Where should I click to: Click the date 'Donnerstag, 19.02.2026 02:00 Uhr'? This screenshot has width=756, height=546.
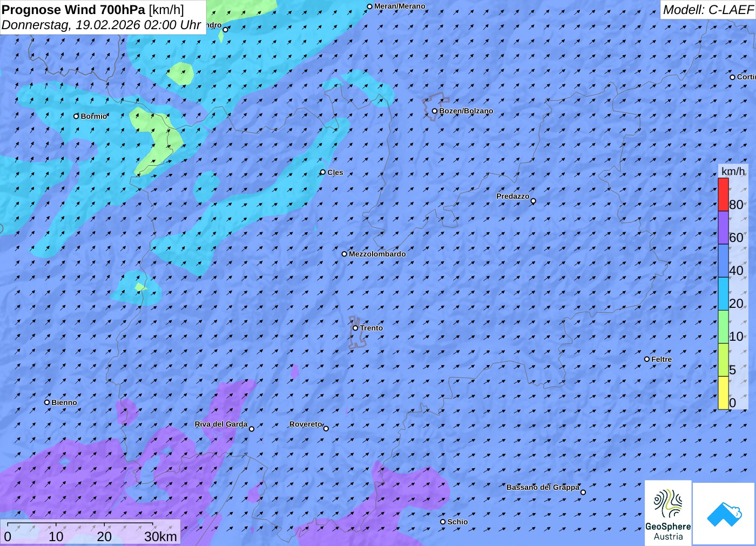click(101, 25)
